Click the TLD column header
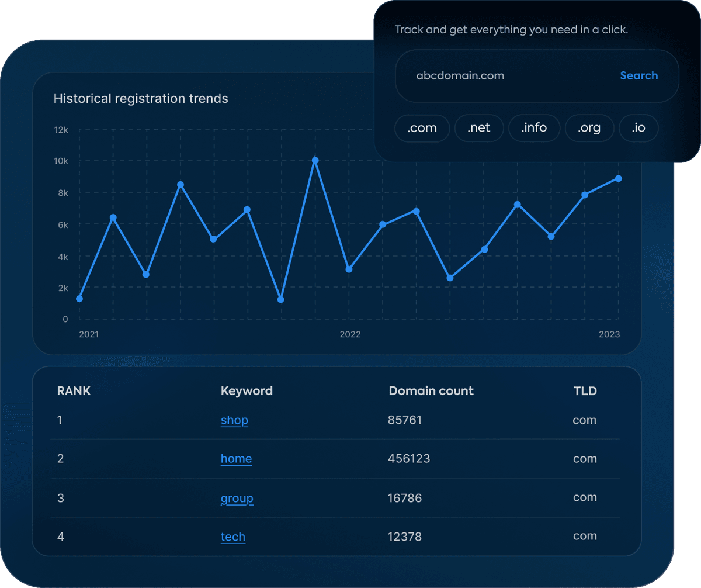Screen dimensions: 701x588 pyautogui.click(x=585, y=390)
